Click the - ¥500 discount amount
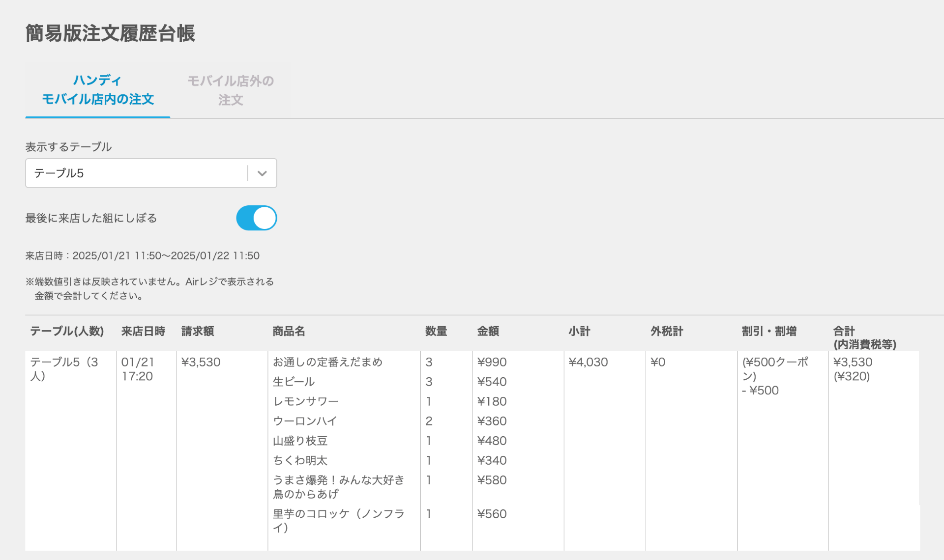Viewport: 944px width, 560px height. point(760,391)
